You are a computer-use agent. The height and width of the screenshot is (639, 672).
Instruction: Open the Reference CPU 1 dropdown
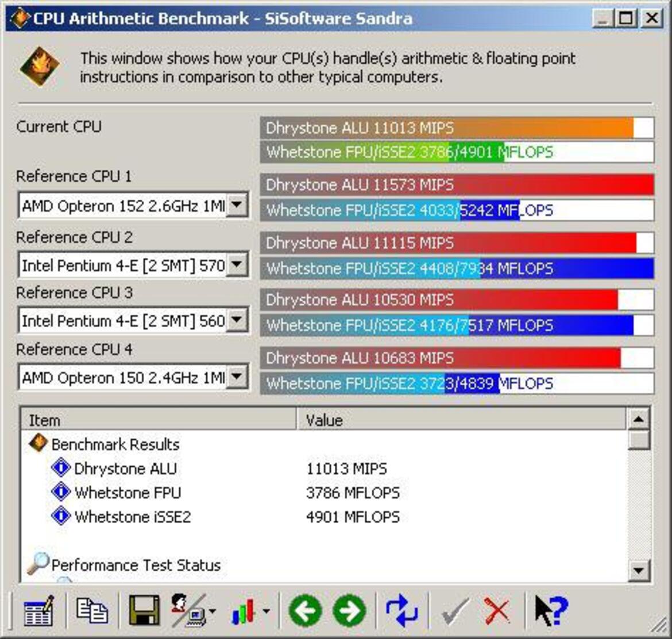click(x=237, y=205)
